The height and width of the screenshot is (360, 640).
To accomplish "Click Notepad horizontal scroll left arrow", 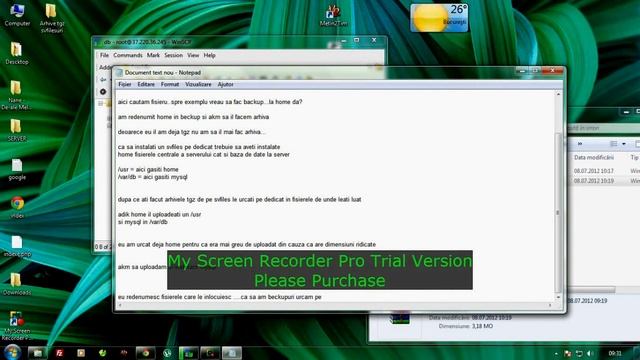I will [120, 305].
